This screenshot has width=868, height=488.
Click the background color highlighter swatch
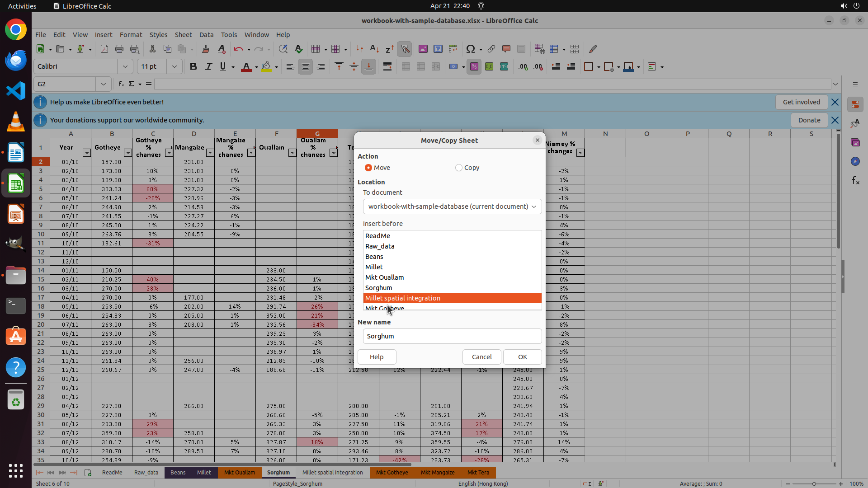[266, 67]
